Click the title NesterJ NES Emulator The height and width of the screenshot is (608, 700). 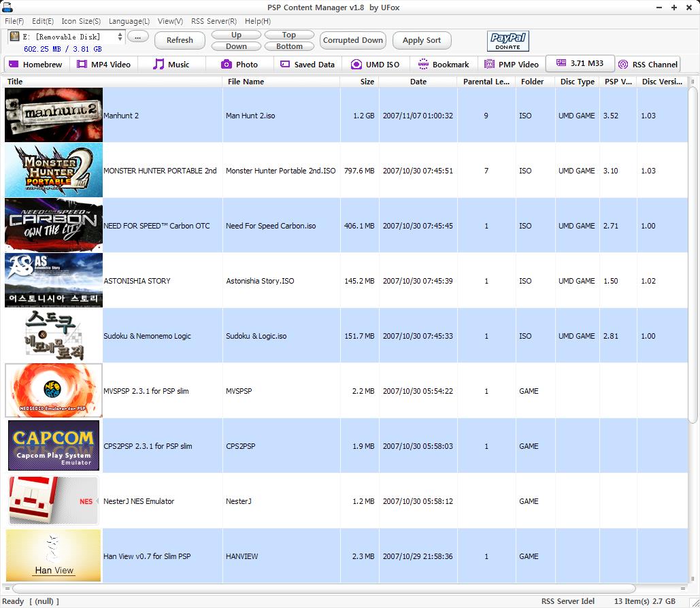[139, 501]
